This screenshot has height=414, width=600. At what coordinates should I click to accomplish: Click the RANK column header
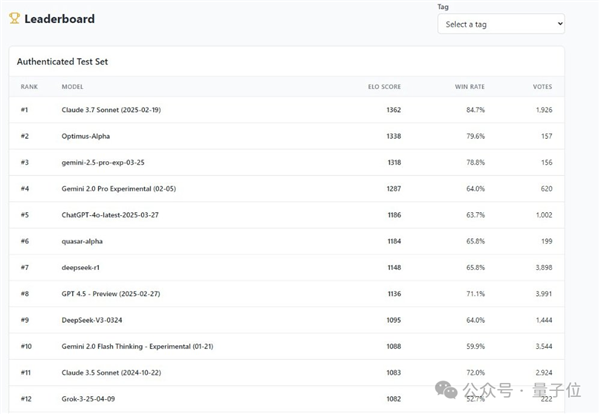click(29, 87)
